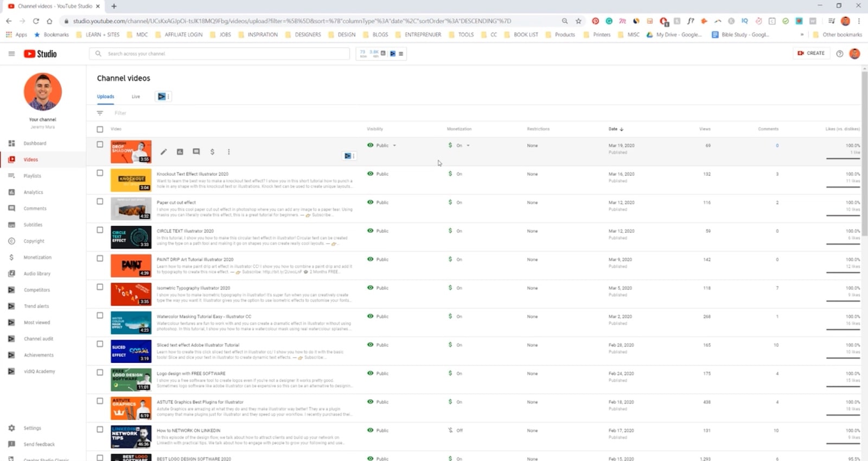Open the Playlists page in sidebar

[x=32, y=176]
